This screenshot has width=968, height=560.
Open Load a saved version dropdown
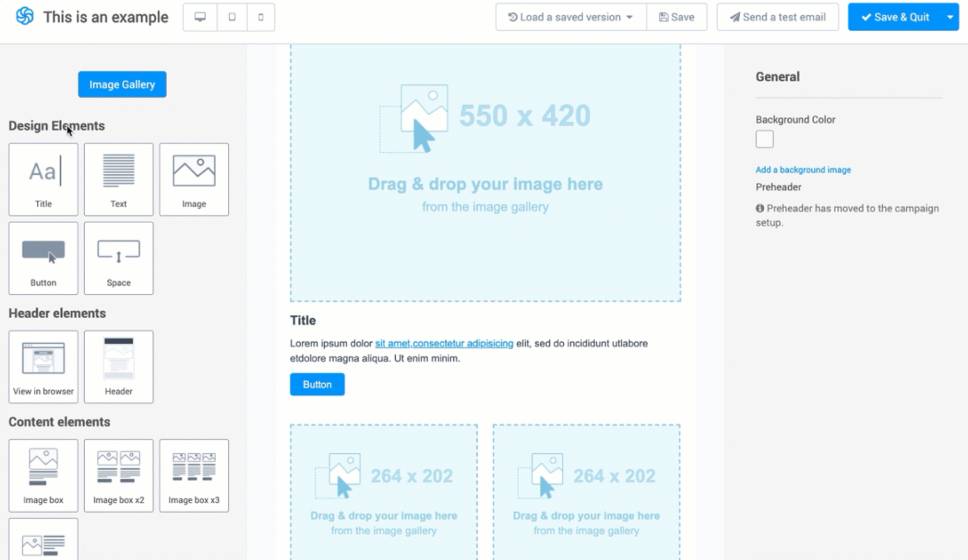571,17
